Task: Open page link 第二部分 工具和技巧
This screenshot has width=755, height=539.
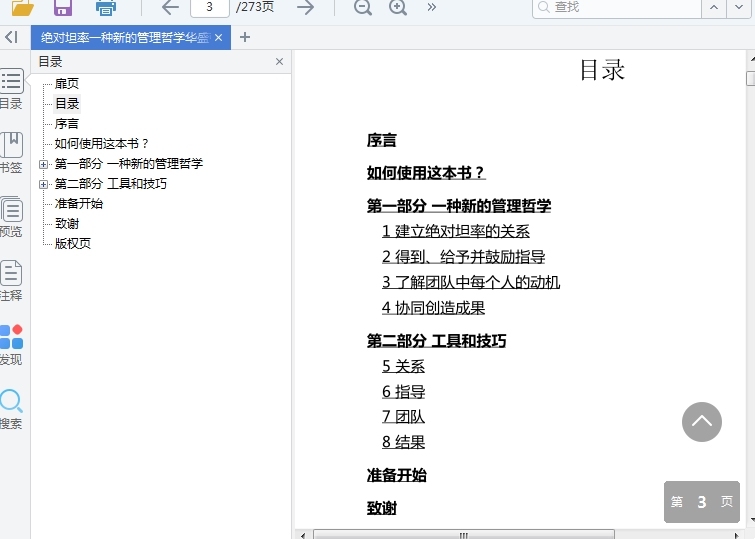Action: pyautogui.click(x=436, y=341)
